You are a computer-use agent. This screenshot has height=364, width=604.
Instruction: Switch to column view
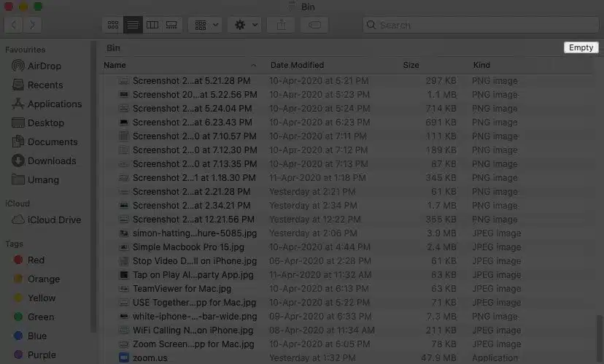pos(152,25)
